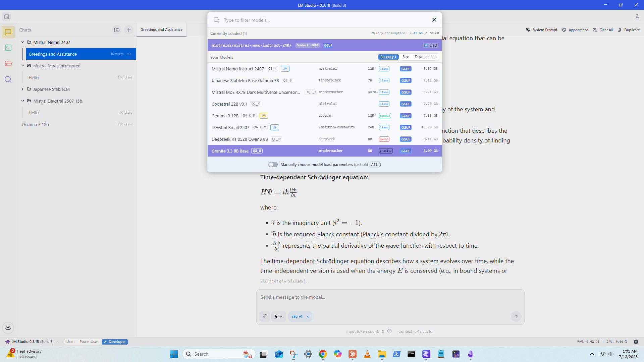Open the Developer console sidebar icon
Image resolution: width=644 pixels, height=362 pixels.
[x=8, y=48]
